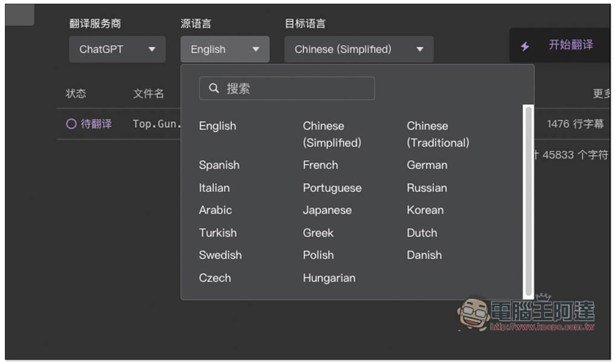Viewport: 615px width, 364px height.
Task: Choose Chinese (Traditional) in the list
Action: coord(437,134)
